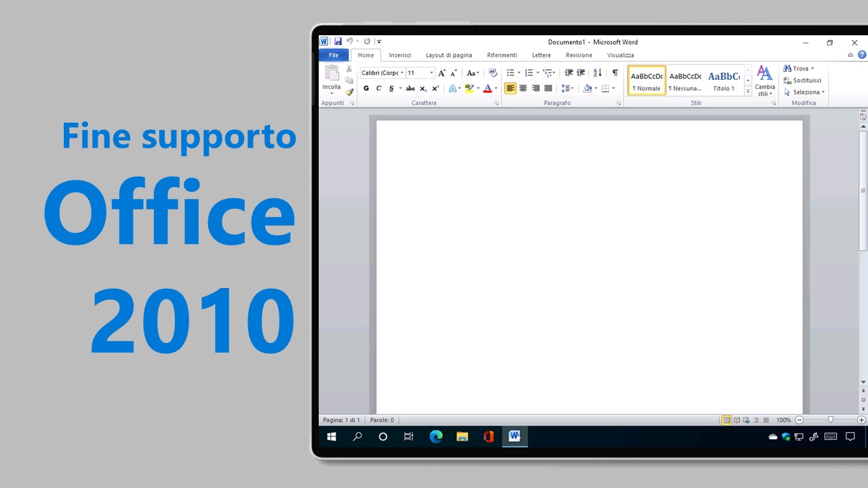This screenshot has height=488, width=868.
Task: Switch to the Layout di pagina tab
Action: coord(449,55)
